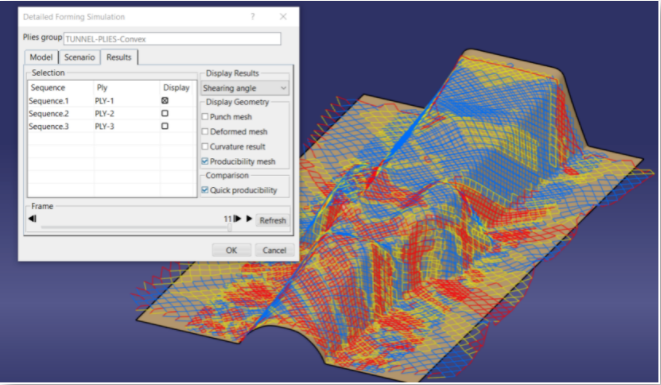Select Sequence.3 in the list
661x385 pixels.
[48, 127]
